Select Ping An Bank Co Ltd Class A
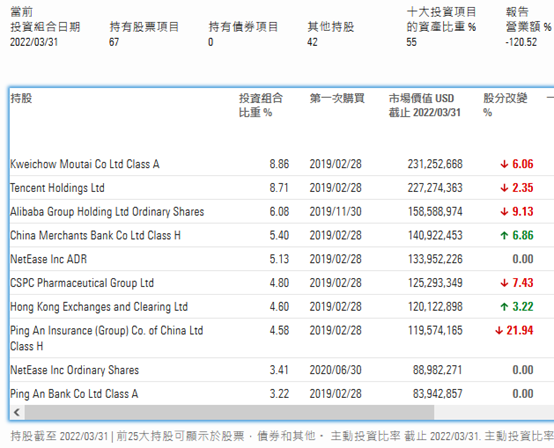The image size is (554, 448). point(74,394)
